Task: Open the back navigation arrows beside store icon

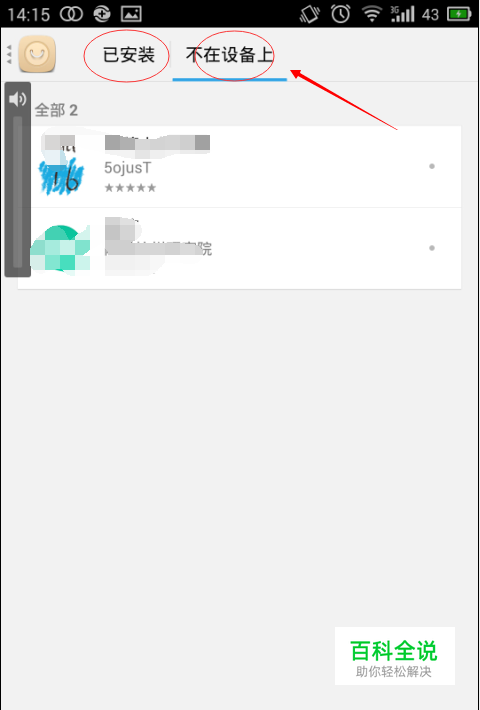Action: pos(9,54)
